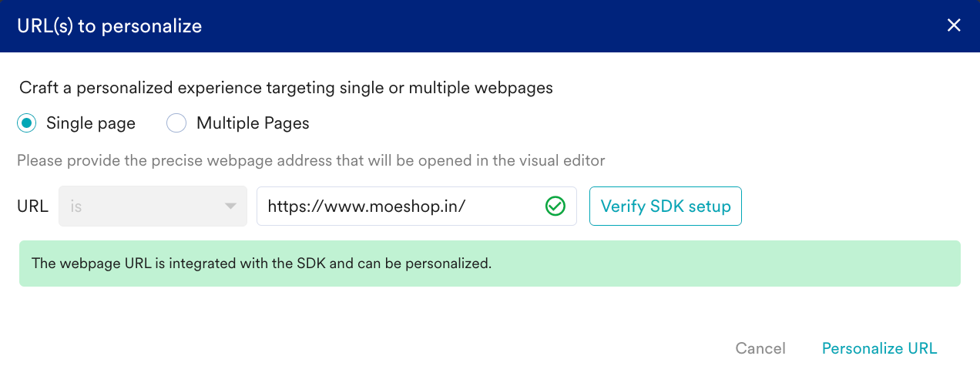Click the Verify SDK setup button
Image resolution: width=980 pixels, height=376 pixels.
666,206
